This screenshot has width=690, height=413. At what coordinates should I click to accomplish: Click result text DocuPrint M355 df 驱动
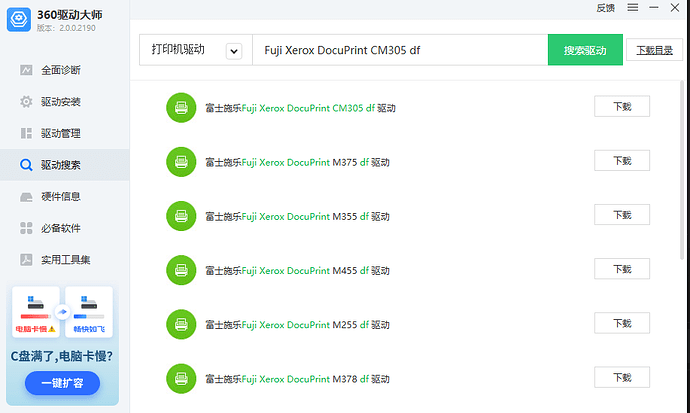click(297, 216)
